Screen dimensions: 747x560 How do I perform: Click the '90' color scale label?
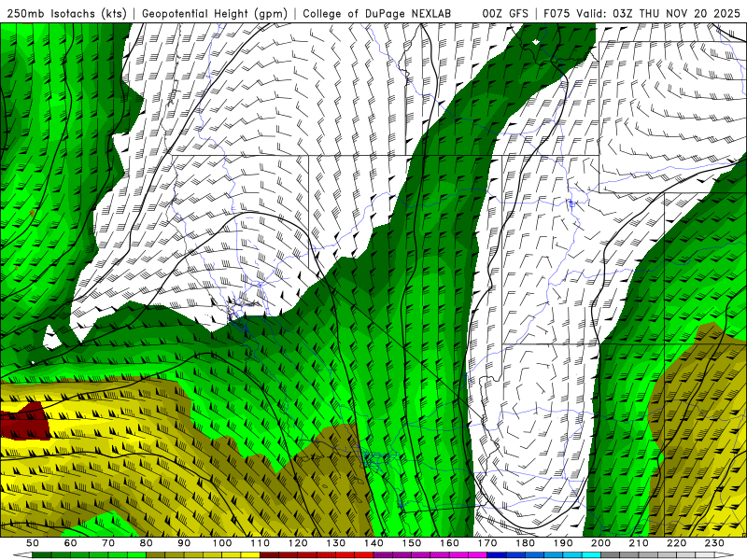(x=184, y=543)
